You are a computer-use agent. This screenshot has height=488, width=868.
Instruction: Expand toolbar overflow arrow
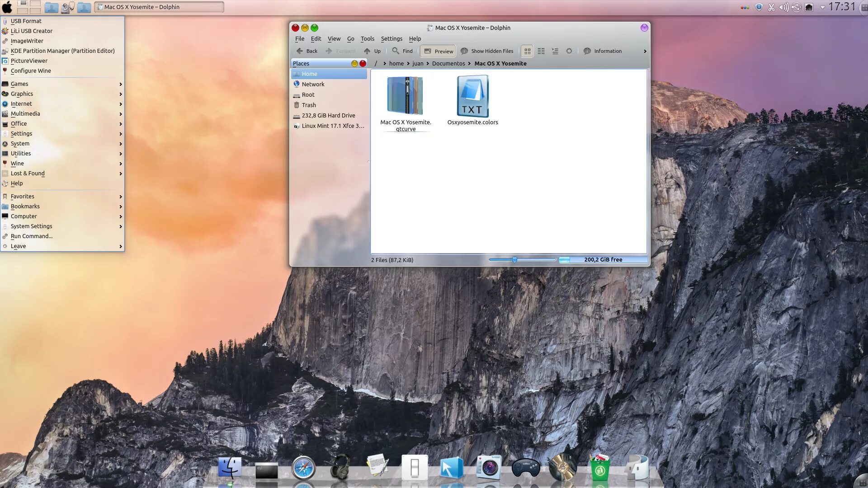point(645,52)
